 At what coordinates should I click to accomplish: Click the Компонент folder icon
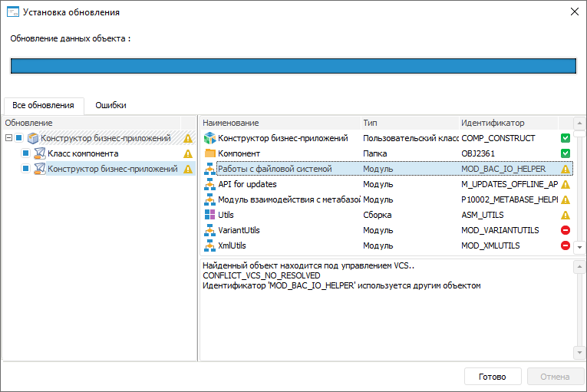tap(209, 153)
